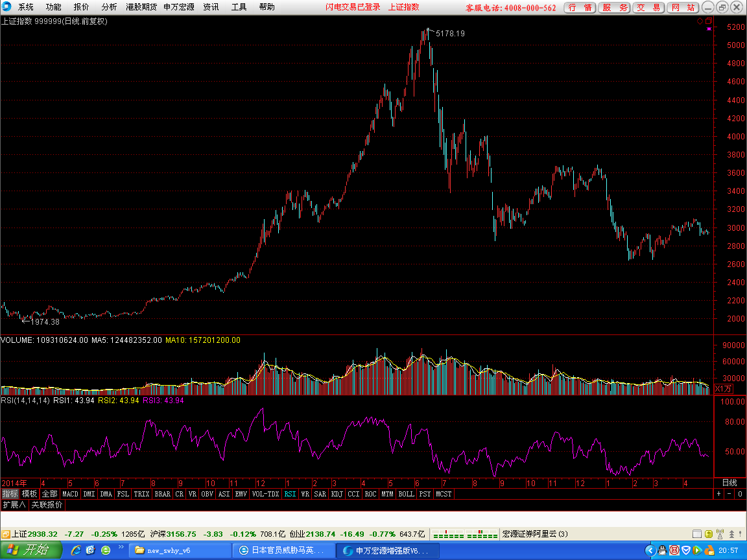Switch to the OBV indicator
The image size is (747, 560).
click(207, 494)
